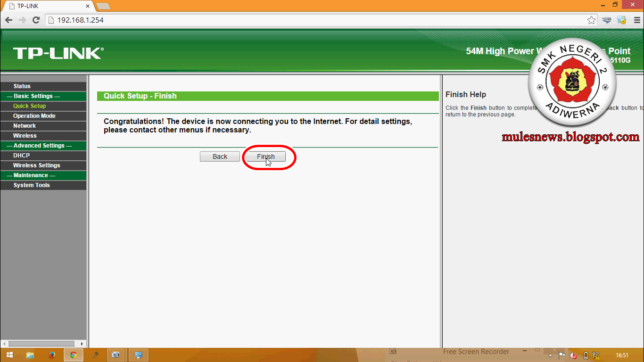The height and width of the screenshot is (362, 644).
Task: Click the Chrome extension icon beside the star
Action: [x=607, y=20]
